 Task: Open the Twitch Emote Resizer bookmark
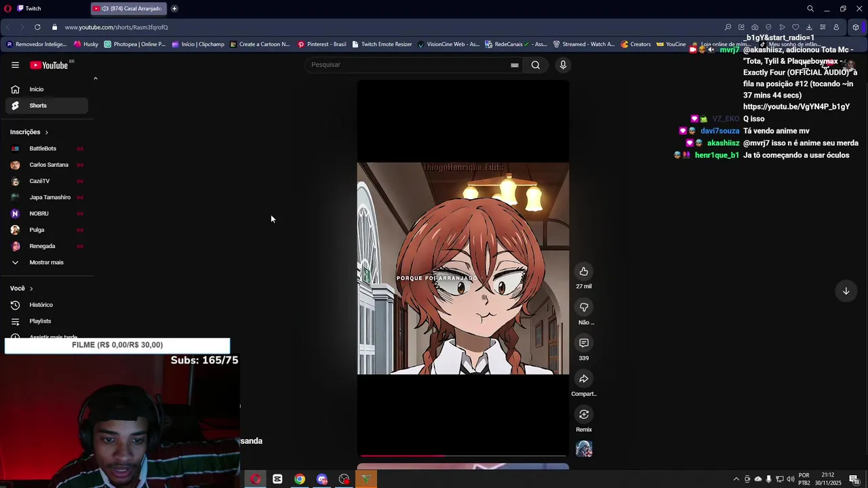pyautogui.click(x=381, y=44)
